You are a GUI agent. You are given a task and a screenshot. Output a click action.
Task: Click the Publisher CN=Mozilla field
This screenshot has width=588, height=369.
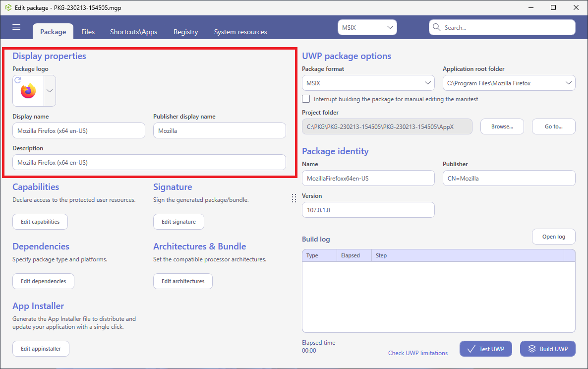pyautogui.click(x=509, y=178)
